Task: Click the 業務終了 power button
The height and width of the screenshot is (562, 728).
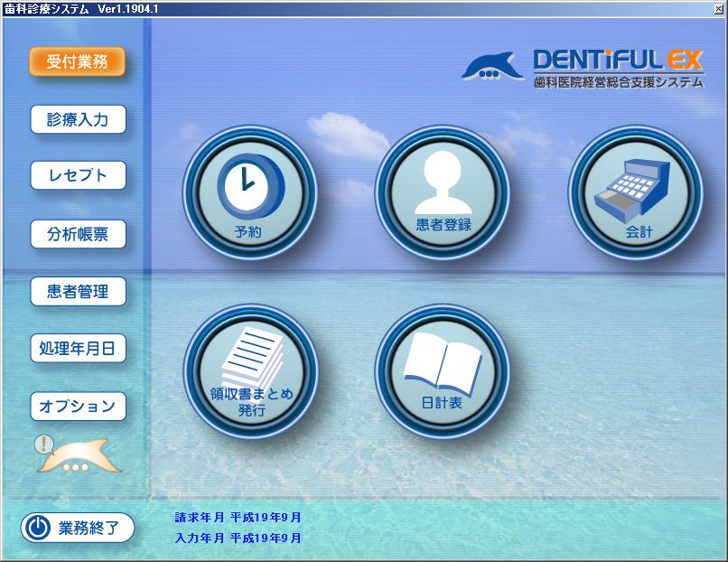Action: 78,528
